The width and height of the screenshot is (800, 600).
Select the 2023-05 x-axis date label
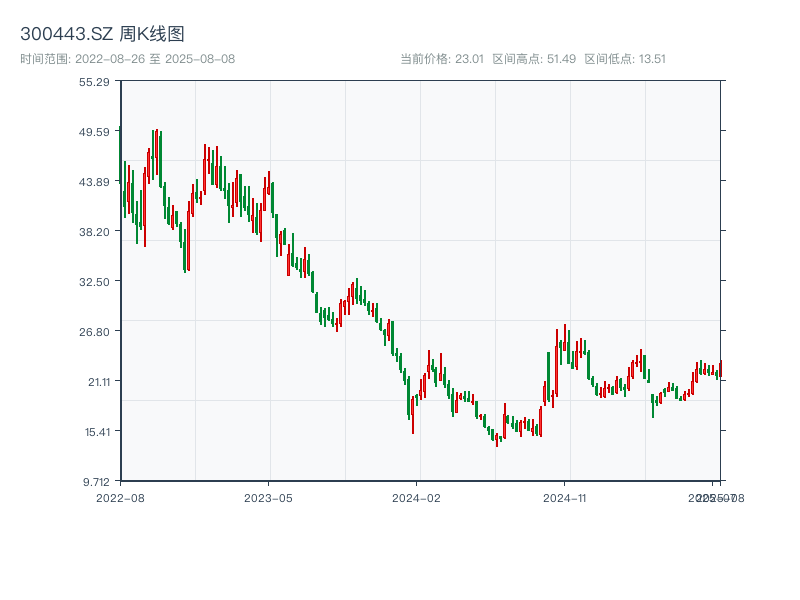click(268, 497)
